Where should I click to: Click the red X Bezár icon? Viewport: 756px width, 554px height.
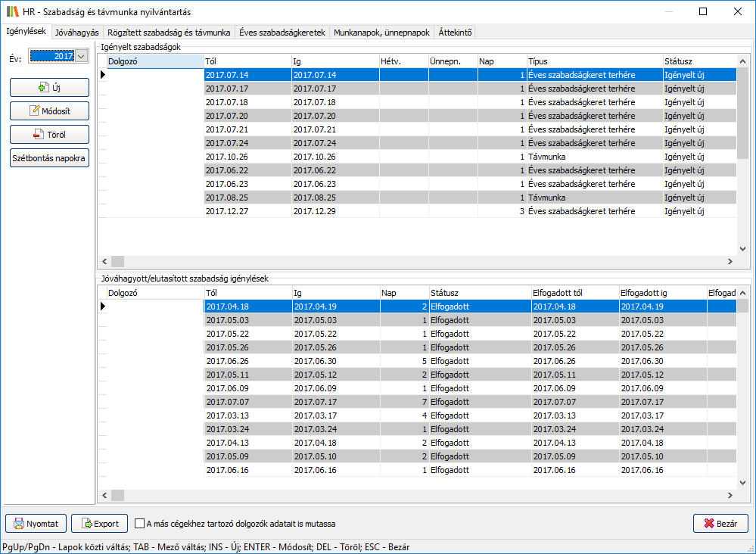coord(709,523)
